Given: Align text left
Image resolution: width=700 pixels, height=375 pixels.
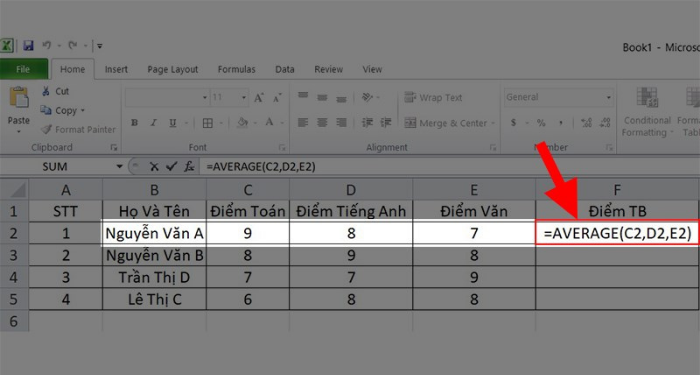Looking at the screenshot, I should click(303, 122).
